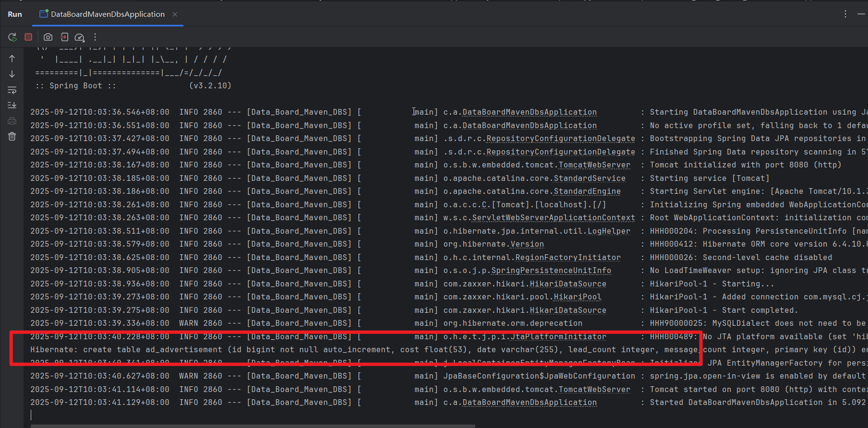Click the camera thread dump icon

[x=48, y=37]
